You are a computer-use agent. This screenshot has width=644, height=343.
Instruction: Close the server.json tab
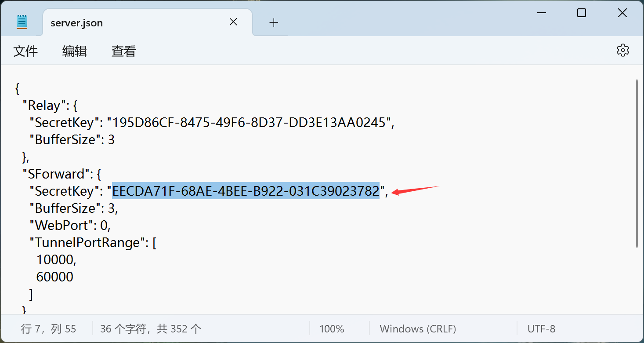pyautogui.click(x=233, y=22)
